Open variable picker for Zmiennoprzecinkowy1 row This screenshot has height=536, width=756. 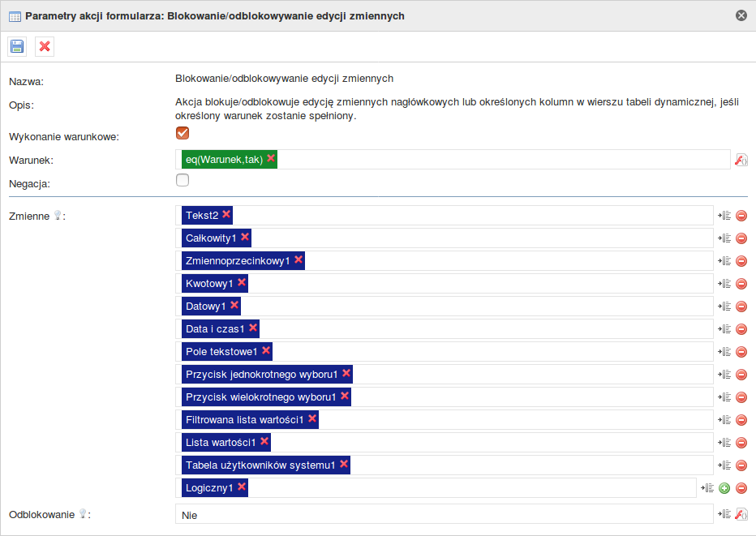pyautogui.click(x=724, y=261)
